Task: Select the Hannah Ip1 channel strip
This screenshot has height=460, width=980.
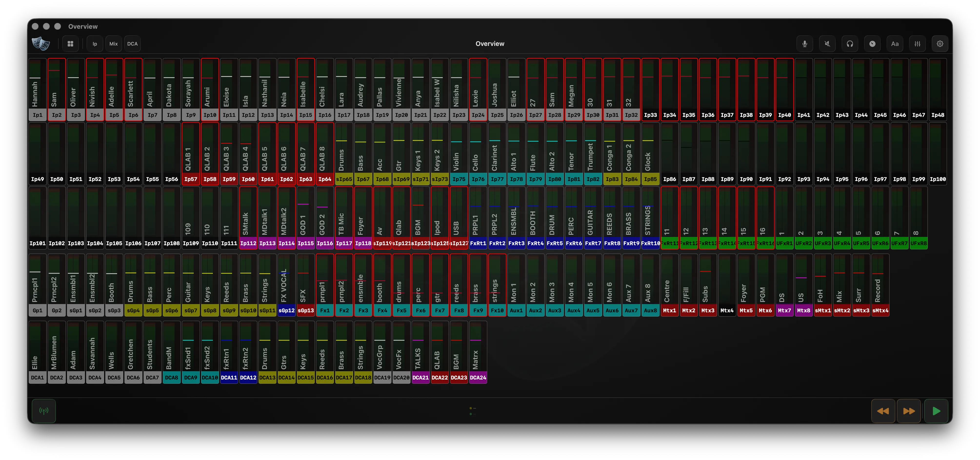Action: click(37, 90)
